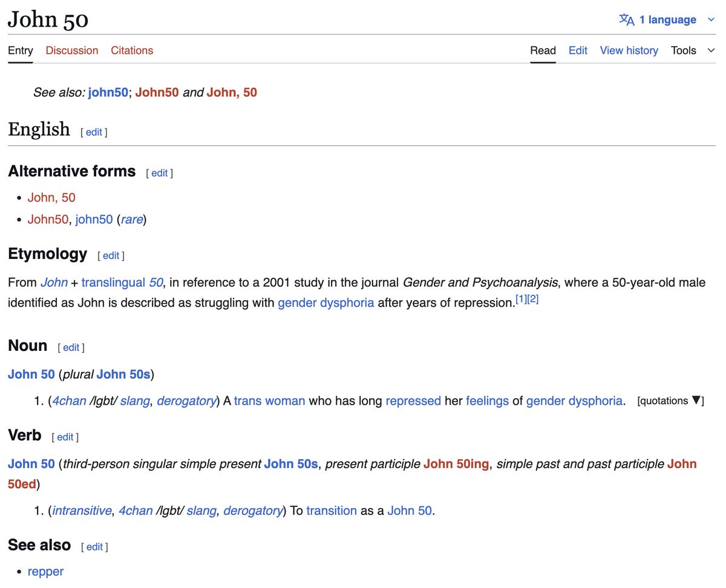Open the italic 50 link in Etymology
Viewport: 726px width, 588px height.
point(156,283)
